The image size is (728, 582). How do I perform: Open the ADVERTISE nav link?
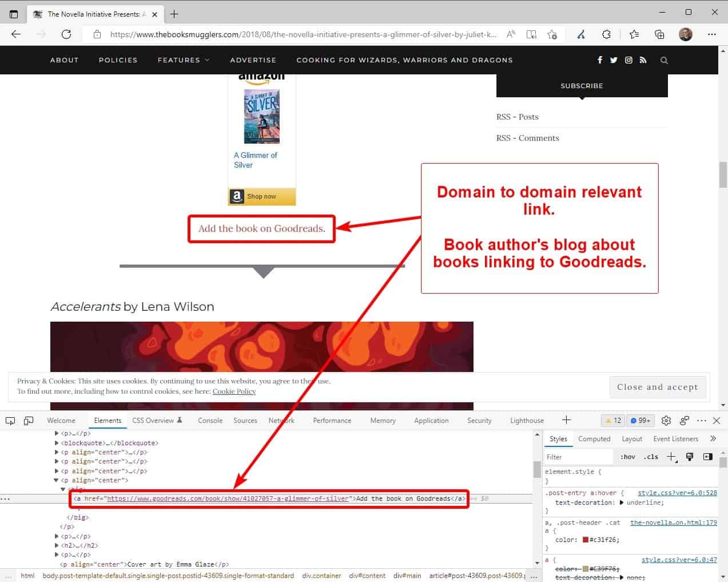coord(253,60)
